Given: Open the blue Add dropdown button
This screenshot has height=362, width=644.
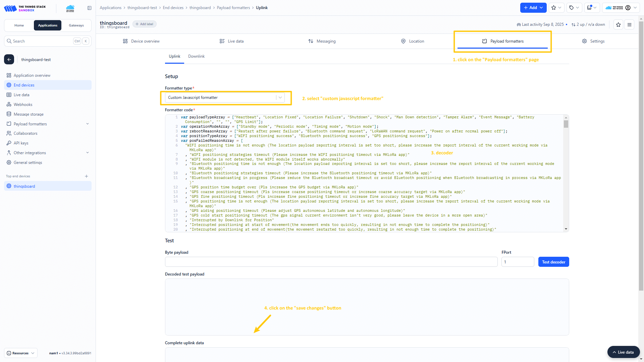Looking at the screenshot, I should (533, 8).
